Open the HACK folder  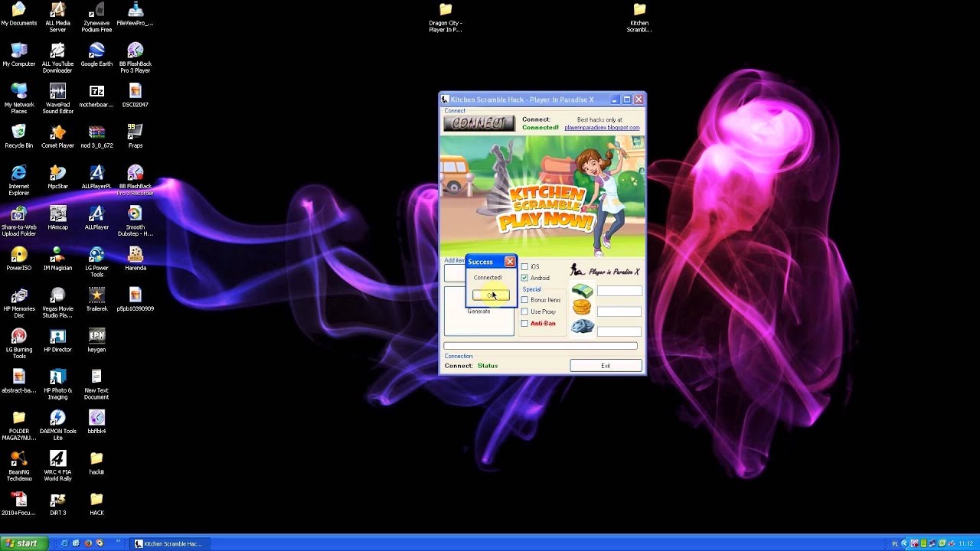pyautogui.click(x=96, y=504)
